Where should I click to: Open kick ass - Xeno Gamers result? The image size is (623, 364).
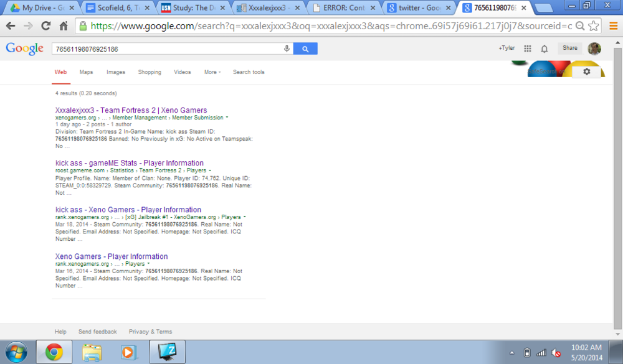coord(128,210)
